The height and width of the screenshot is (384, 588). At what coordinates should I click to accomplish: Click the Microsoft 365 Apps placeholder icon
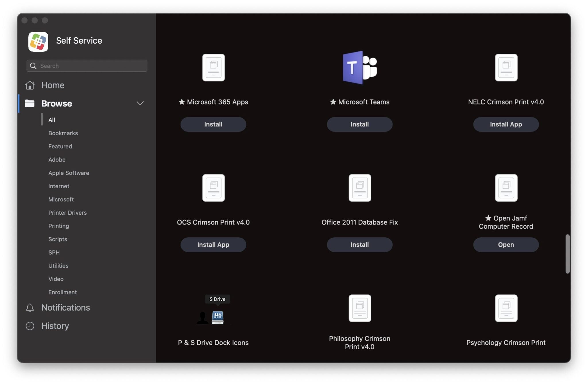point(213,67)
